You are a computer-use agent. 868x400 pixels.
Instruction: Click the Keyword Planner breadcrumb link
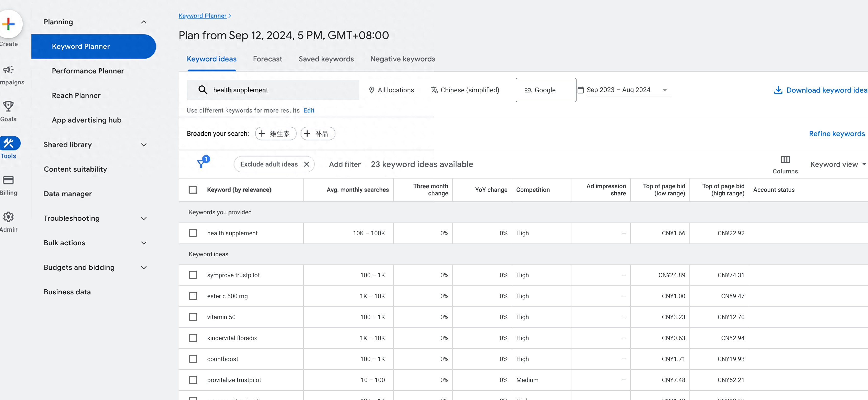click(x=203, y=16)
